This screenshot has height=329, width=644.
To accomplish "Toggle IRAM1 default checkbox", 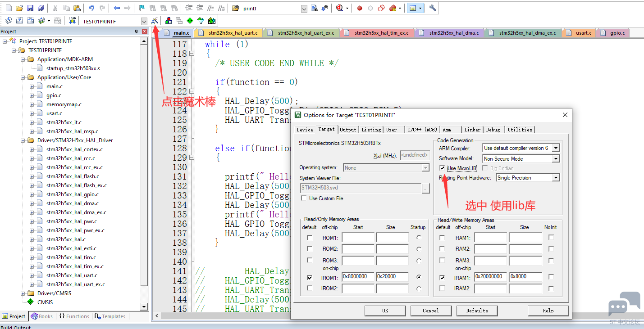I will point(442,277).
